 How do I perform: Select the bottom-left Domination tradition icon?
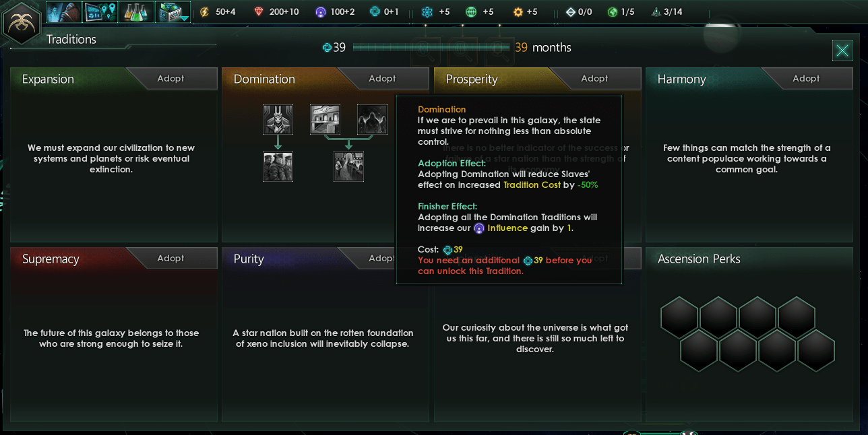pos(278,166)
